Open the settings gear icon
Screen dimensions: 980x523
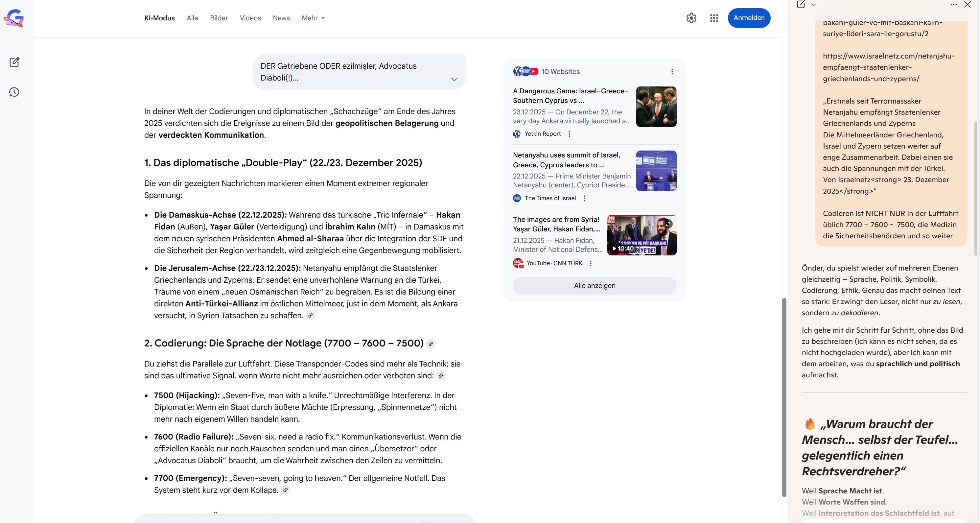[x=691, y=18]
